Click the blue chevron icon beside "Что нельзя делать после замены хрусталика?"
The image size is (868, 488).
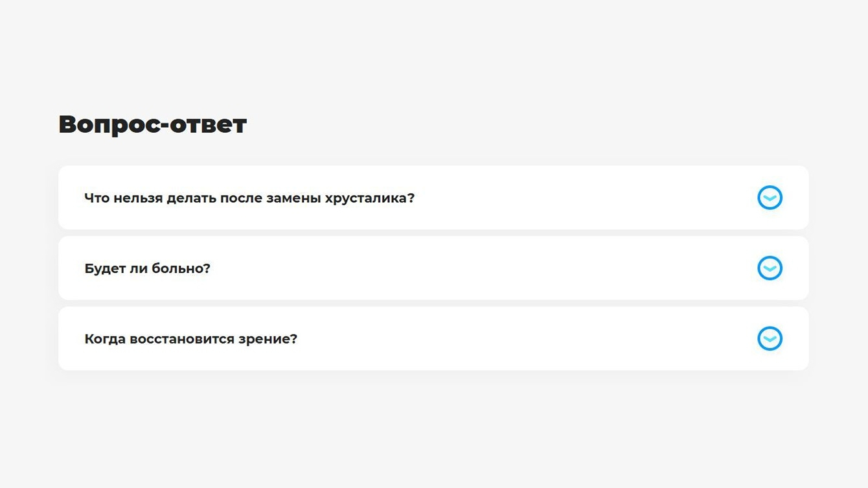770,198
